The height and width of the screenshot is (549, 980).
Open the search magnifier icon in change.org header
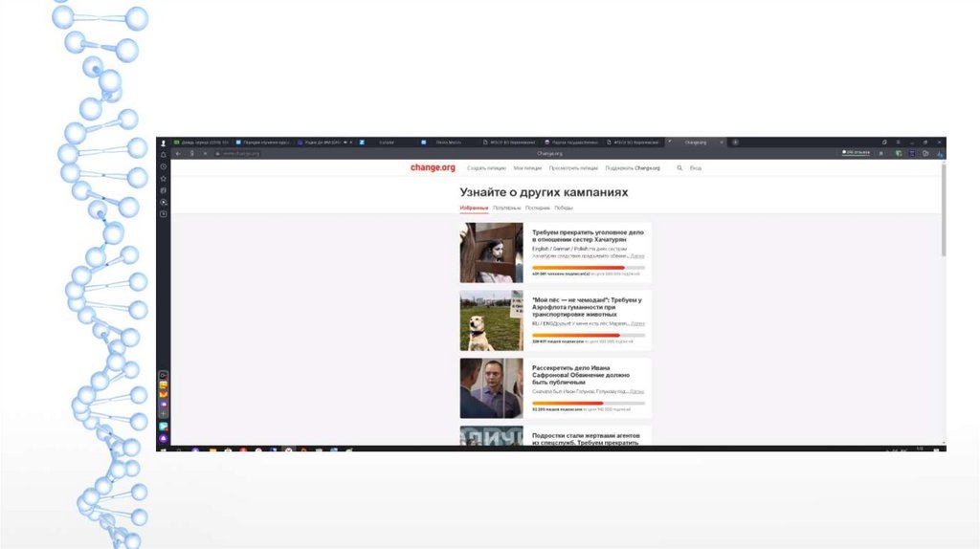[x=679, y=168]
